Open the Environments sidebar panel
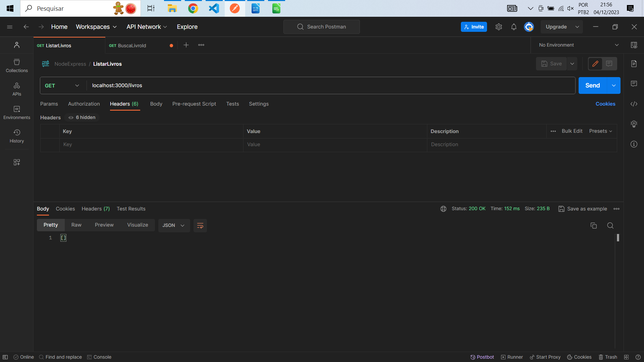Viewport: 644px width, 362px height. point(17,113)
